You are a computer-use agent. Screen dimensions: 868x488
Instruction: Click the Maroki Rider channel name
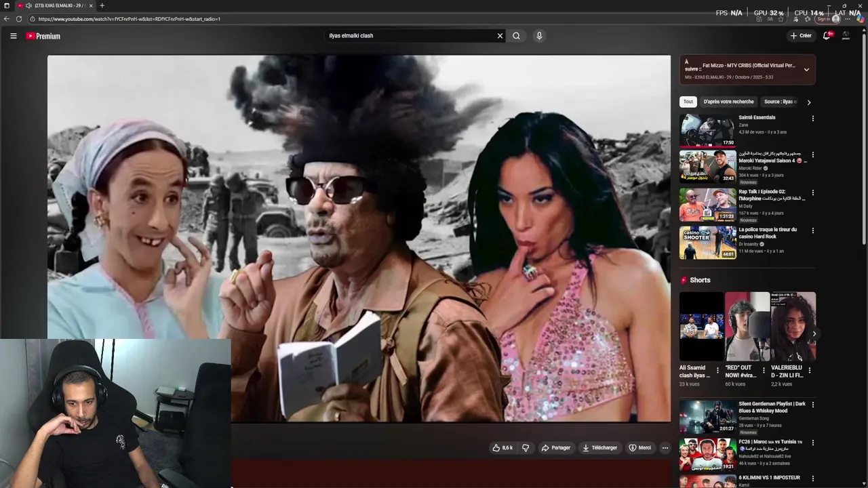[751, 168]
